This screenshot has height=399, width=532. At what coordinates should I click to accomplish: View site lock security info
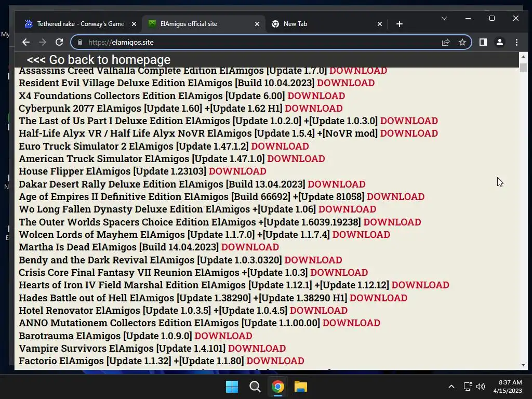(80, 42)
